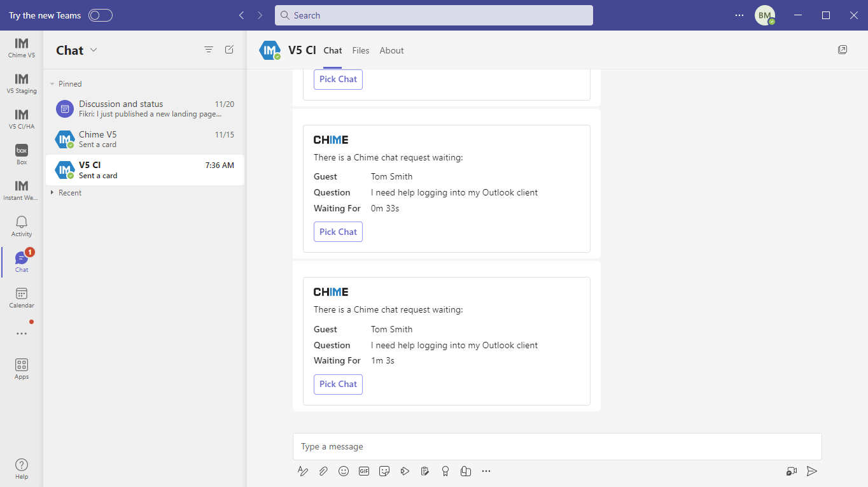Click the clipboard-pencil icon in compose toolbar
Viewport: 868px width, 487px height.
pos(425,471)
